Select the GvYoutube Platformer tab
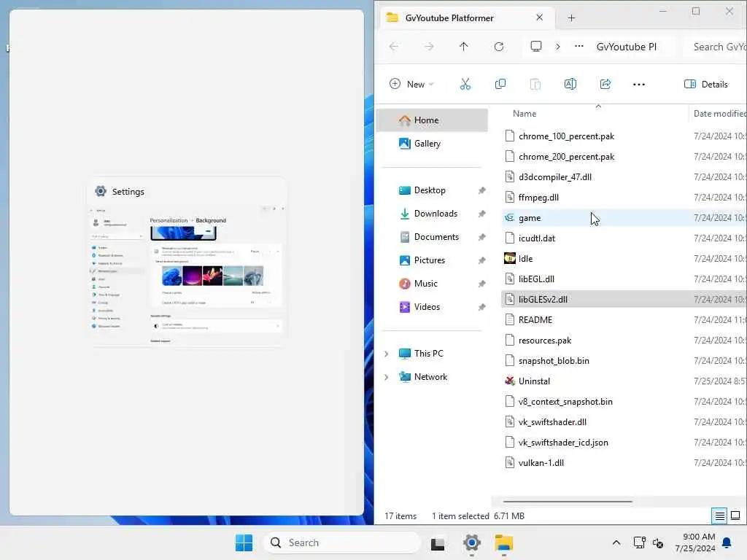The height and width of the screenshot is (560, 747). tap(449, 18)
